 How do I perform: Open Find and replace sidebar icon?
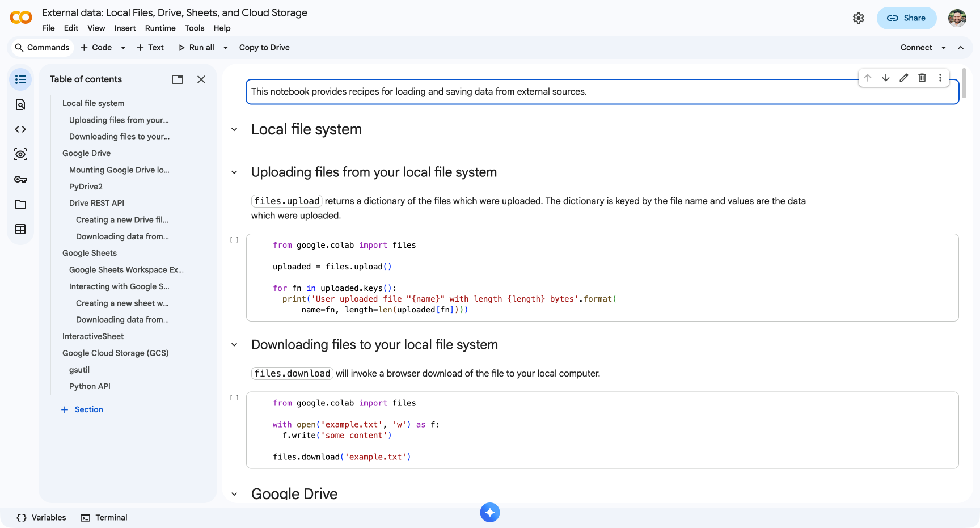point(20,104)
